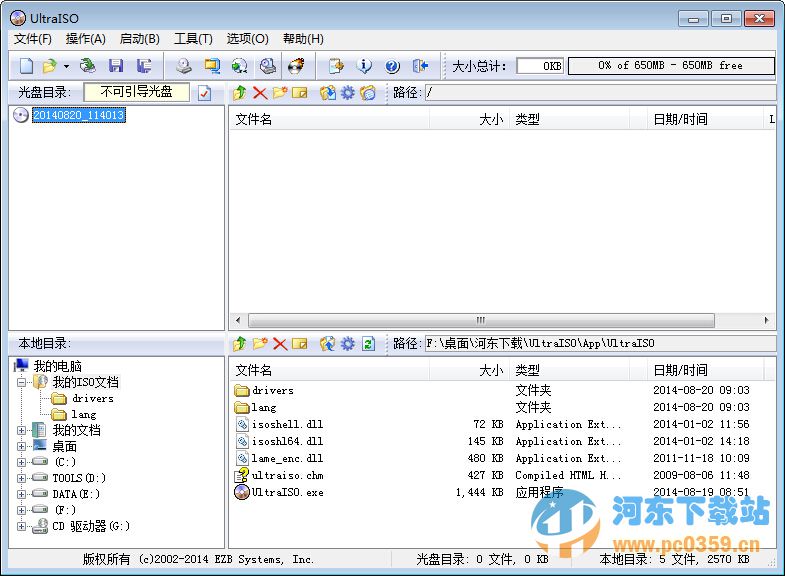Click the 0KB total size field
Viewport: 785px width, 576px height.
click(540, 66)
